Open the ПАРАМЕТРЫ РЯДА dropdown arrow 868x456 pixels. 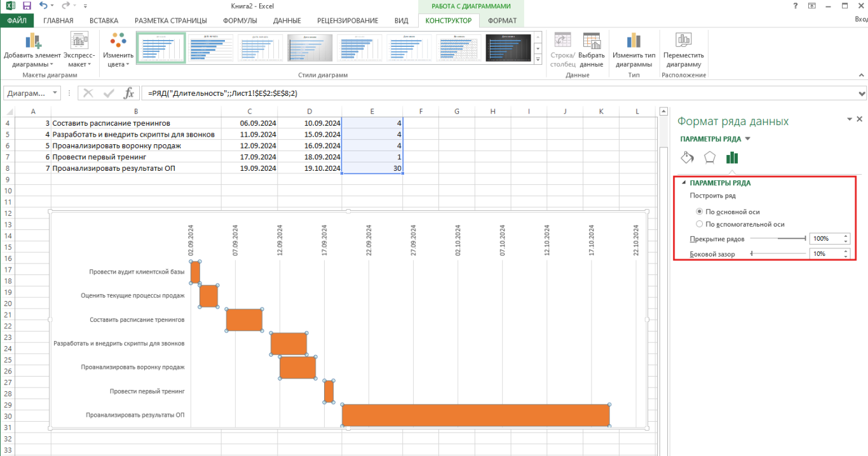(747, 139)
